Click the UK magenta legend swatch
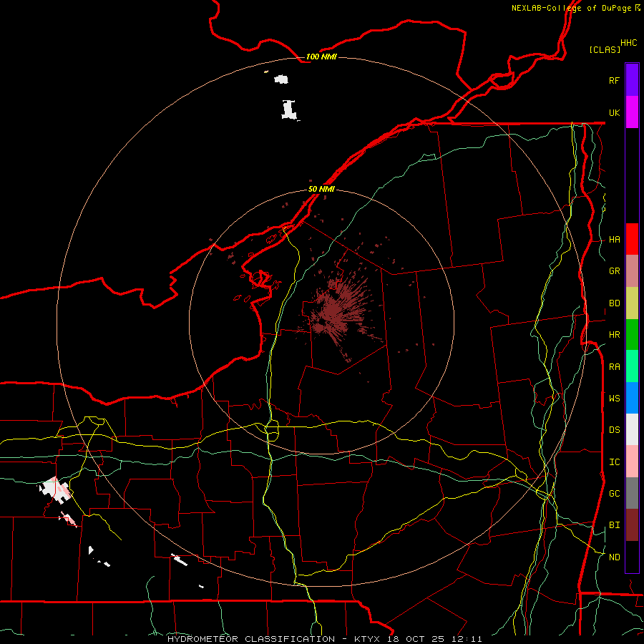This screenshot has width=644, height=644. tap(632, 112)
